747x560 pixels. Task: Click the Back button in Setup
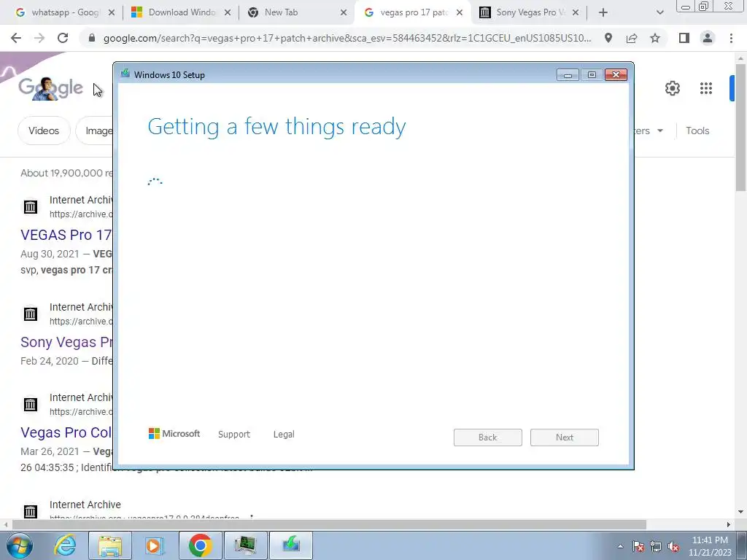pos(488,437)
